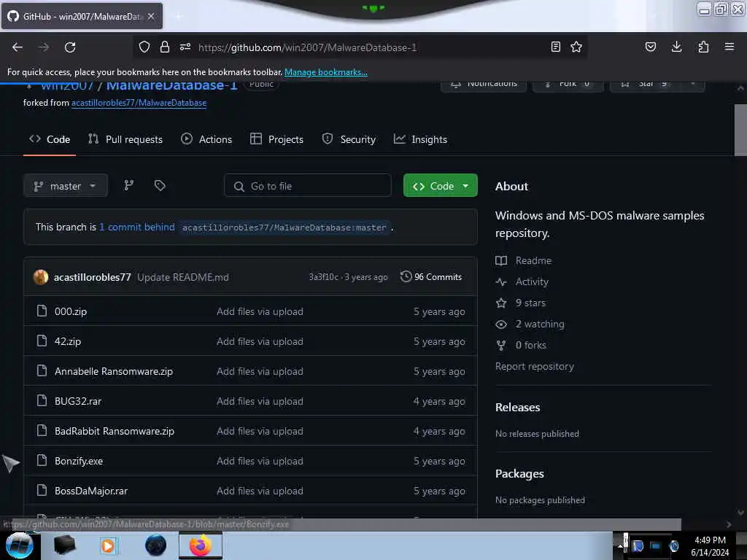The image size is (747, 560).
Task: Open the Report repository link
Action: (x=535, y=366)
